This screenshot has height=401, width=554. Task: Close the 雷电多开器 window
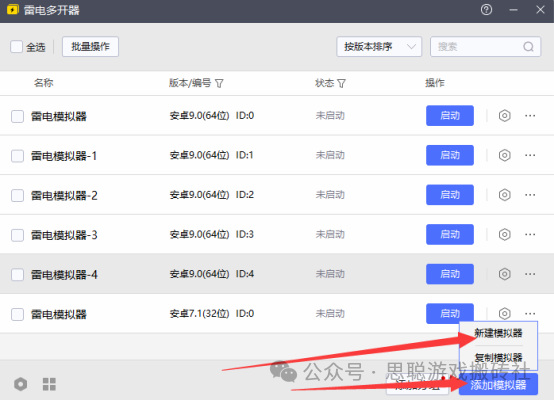[x=540, y=10]
